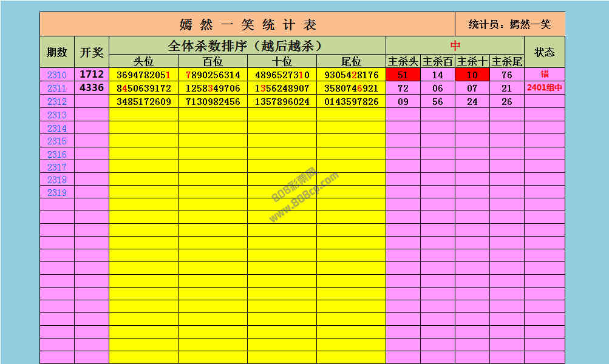This screenshot has width=609, height=364.
Task: Select the 状态 column header
Action: click(544, 52)
